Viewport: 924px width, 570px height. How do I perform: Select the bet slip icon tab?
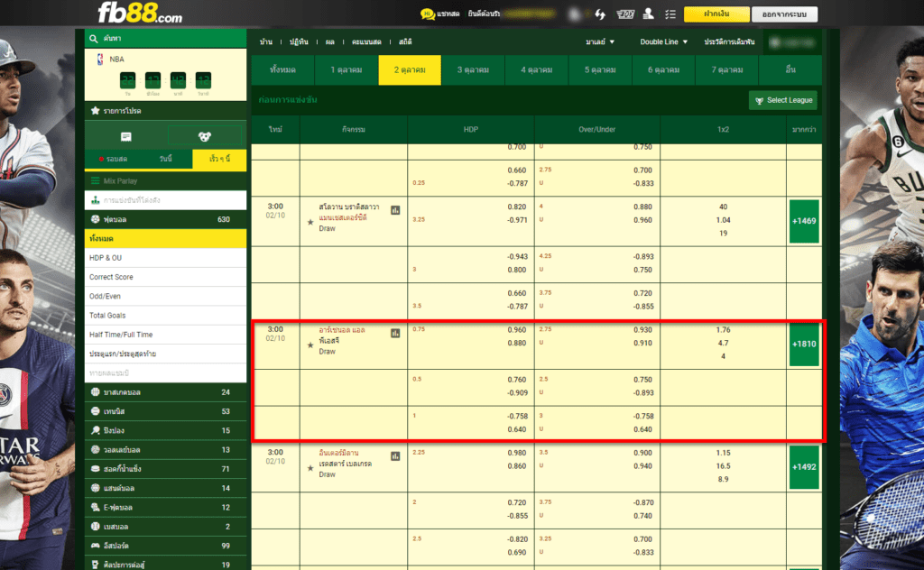tap(126, 136)
